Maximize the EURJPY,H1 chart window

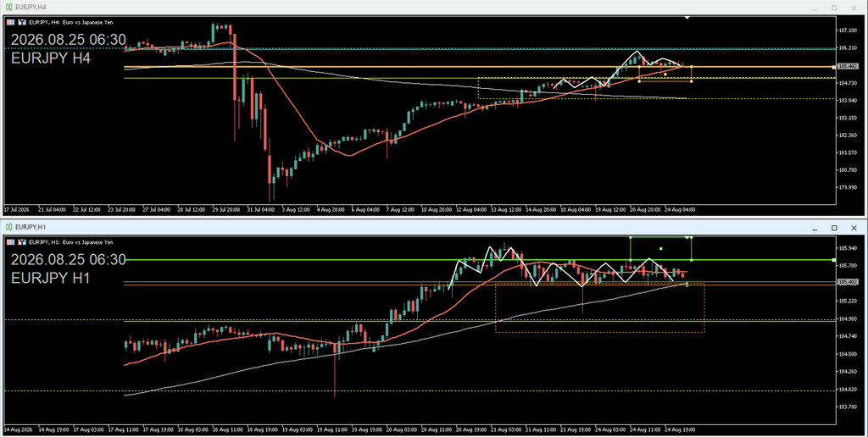pyautogui.click(x=834, y=228)
